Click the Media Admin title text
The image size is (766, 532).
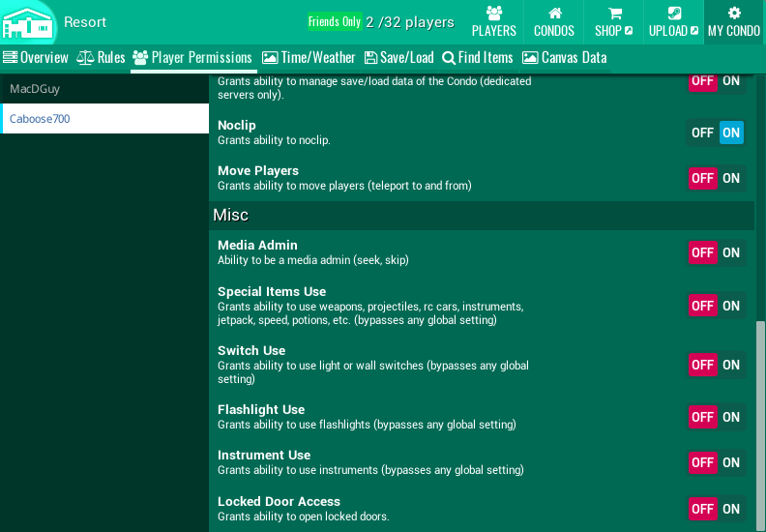click(257, 246)
